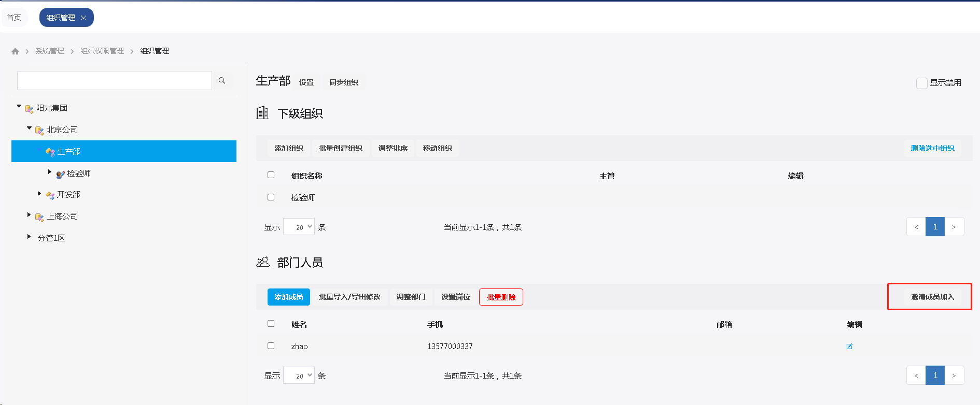Screen dimensions: 980x405
Task: Click the 开发部 department icon in tree
Action: point(50,195)
